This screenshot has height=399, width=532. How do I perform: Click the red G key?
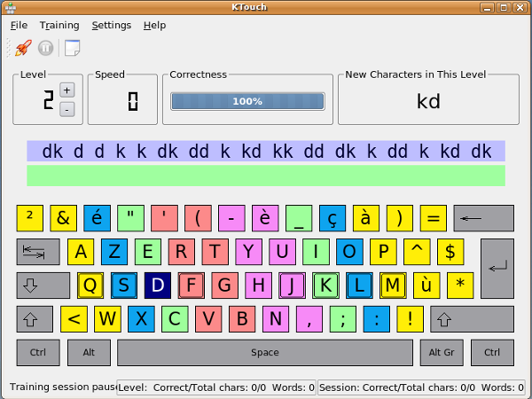(224, 286)
